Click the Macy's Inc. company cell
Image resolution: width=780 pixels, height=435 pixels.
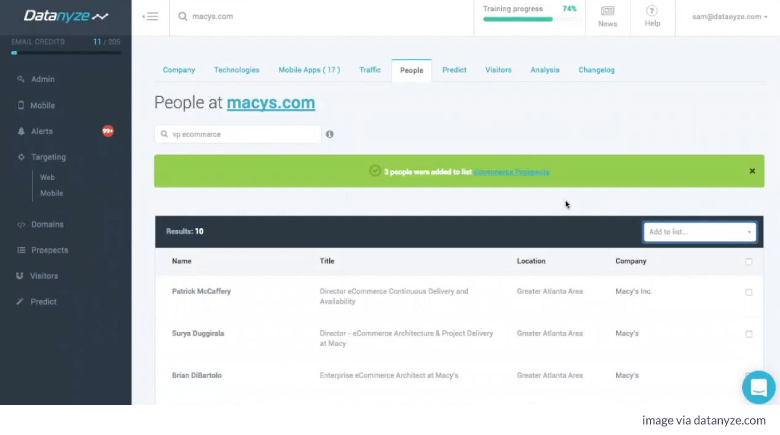[x=633, y=291]
